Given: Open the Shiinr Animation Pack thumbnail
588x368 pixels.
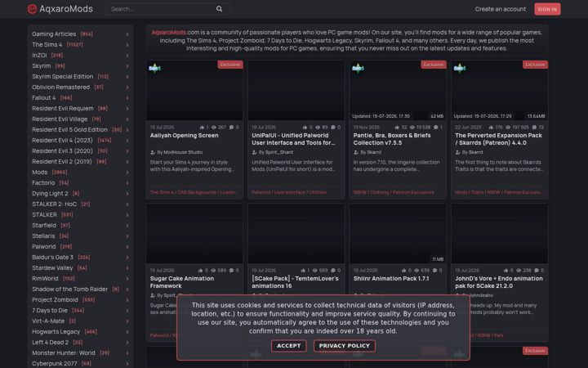Looking at the screenshot, I should [x=398, y=234].
